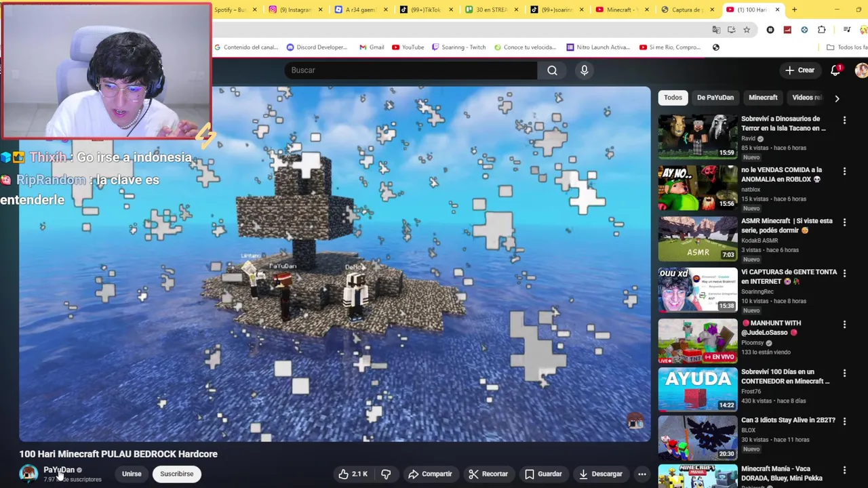This screenshot has width=868, height=488.
Task: Switch to the Spotify browser tab
Action: (231, 9)
